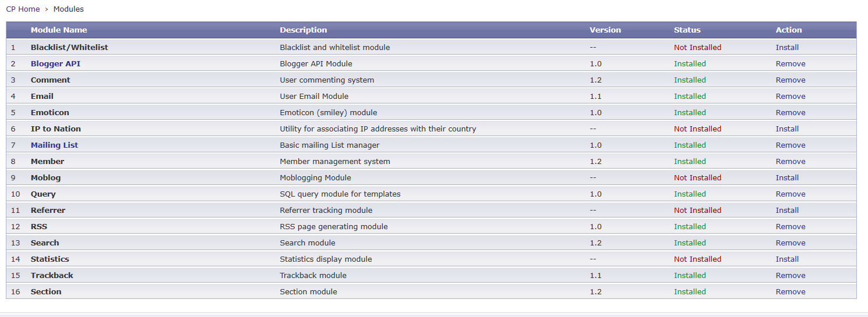Remove the Mailing List module
This screenshot has width=868, height=317.
(791, 145)
